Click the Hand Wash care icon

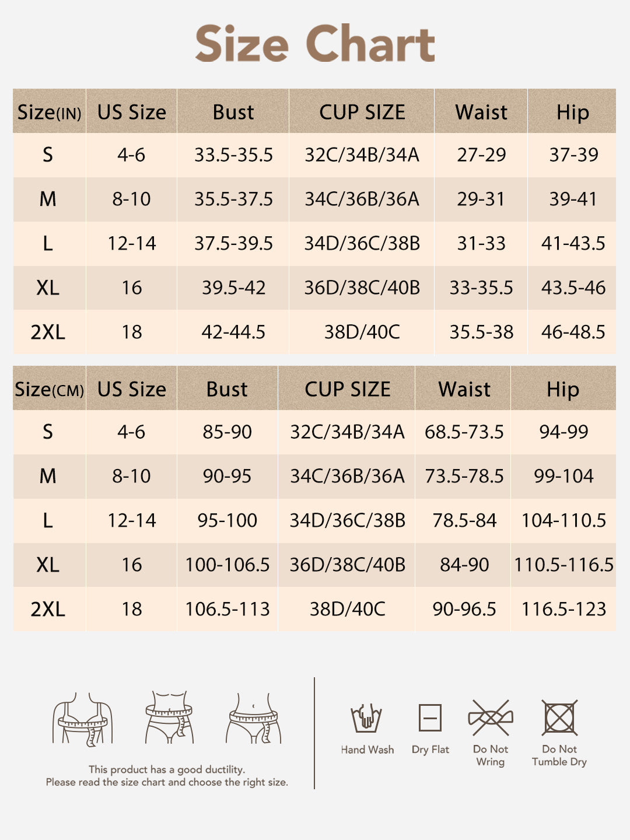[x=366, y=718]
